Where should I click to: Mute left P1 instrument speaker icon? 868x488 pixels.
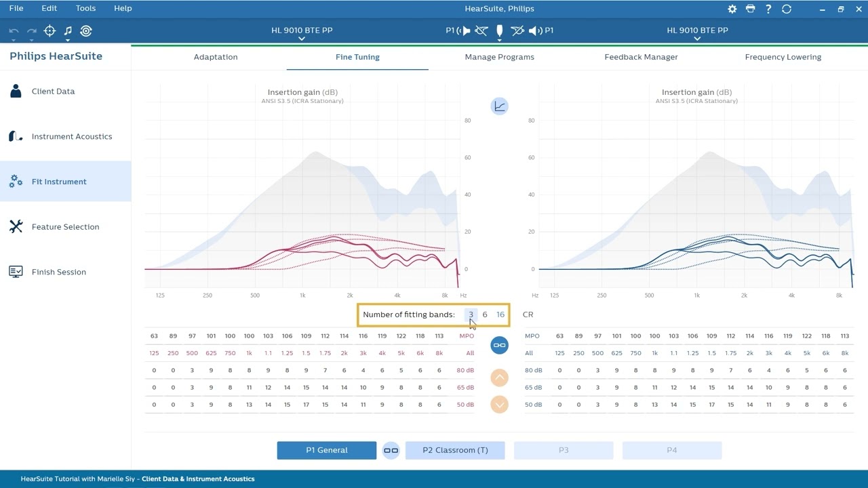(465, 30)
